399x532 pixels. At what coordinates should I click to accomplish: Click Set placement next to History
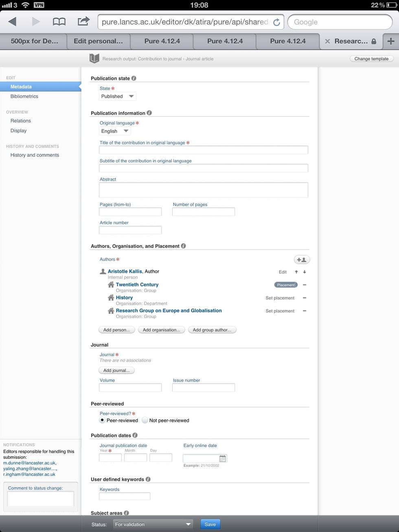[x=280, y=298]
